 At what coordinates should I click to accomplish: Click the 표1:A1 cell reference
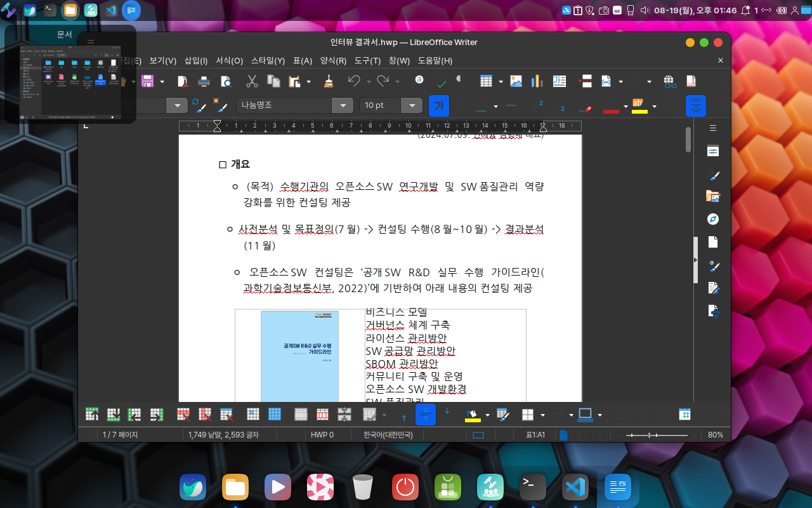click(535, 435)
